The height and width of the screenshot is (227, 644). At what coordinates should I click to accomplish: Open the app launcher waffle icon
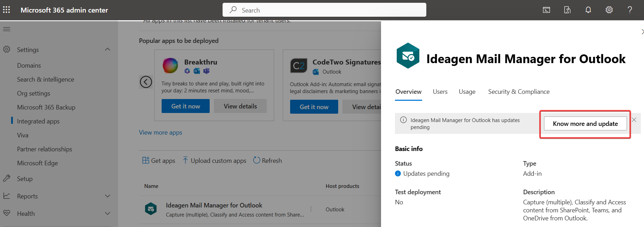(7, 10)
